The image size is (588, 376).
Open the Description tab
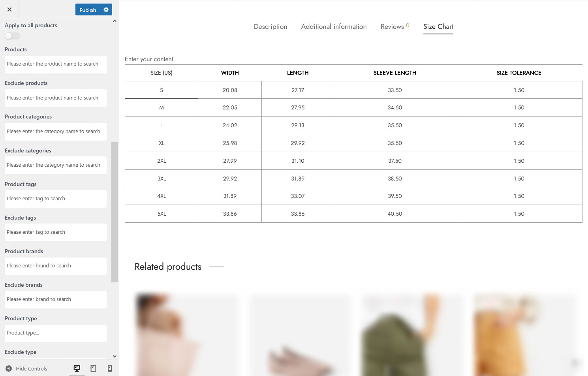pos(270,26)
